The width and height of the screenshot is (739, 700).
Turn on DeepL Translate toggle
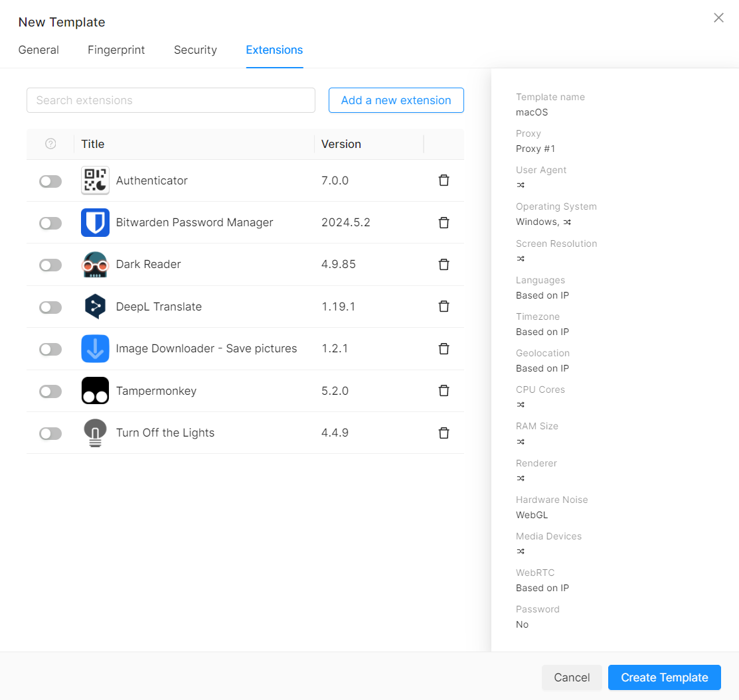coord(50,308)
